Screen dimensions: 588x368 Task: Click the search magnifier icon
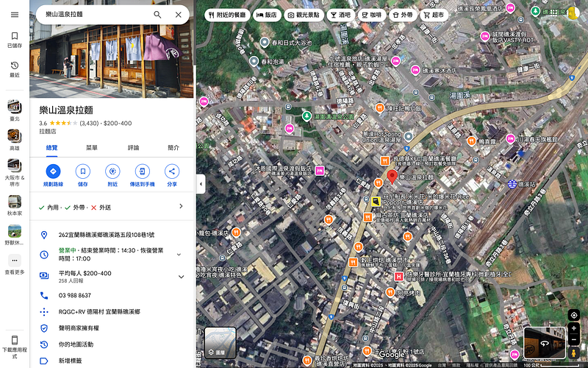pyautogui.click(x=157, y=15)
